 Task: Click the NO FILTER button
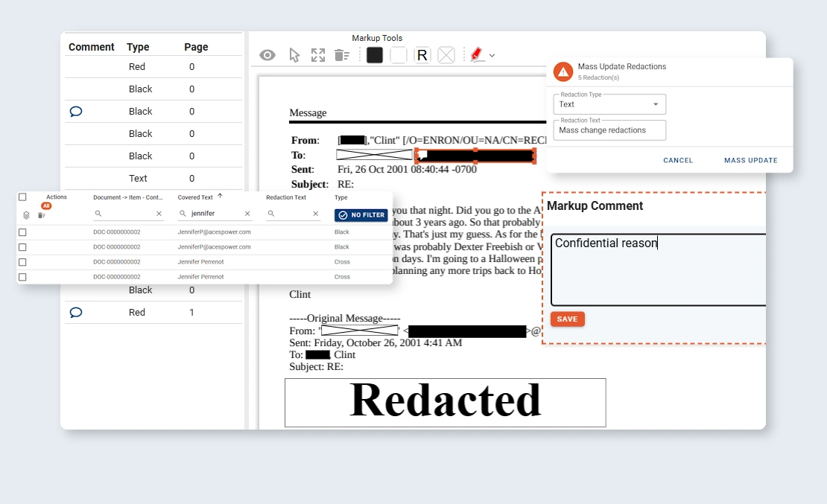pyautogui.click(x=361, y=215)
